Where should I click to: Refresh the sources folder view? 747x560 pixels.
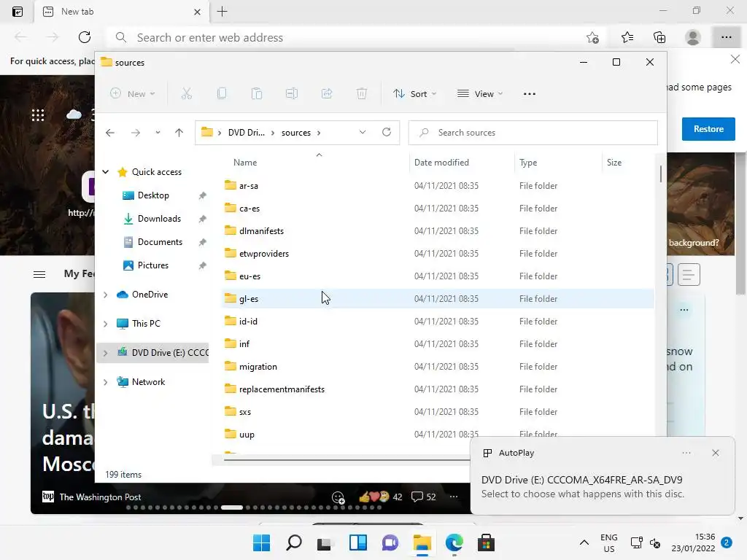click(387, 132)
